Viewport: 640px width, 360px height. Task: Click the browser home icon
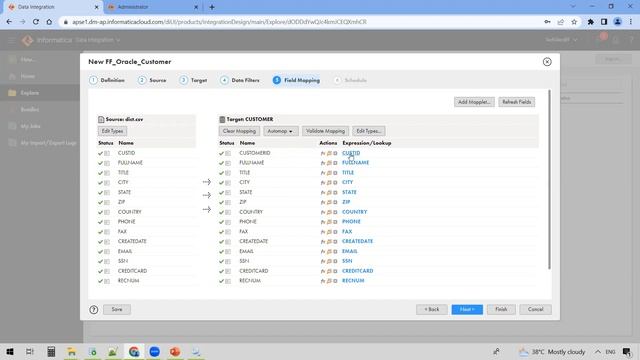(49, 22)
